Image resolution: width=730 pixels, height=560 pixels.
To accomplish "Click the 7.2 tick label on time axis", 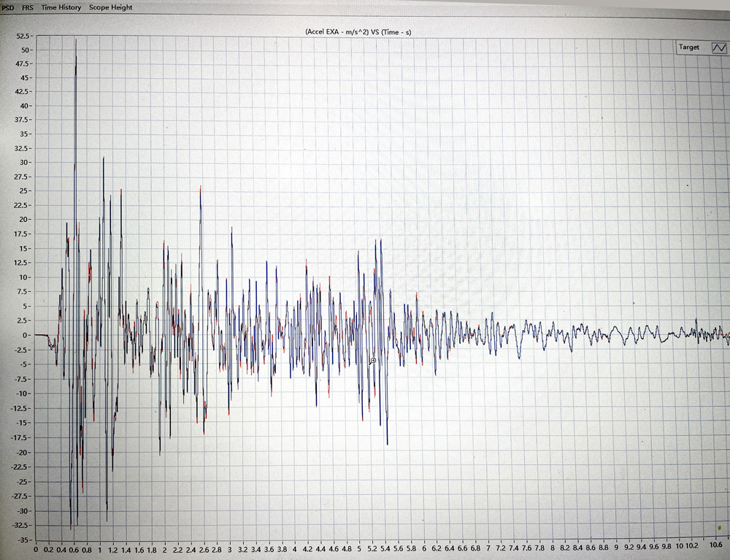I will tap(501, 549).
